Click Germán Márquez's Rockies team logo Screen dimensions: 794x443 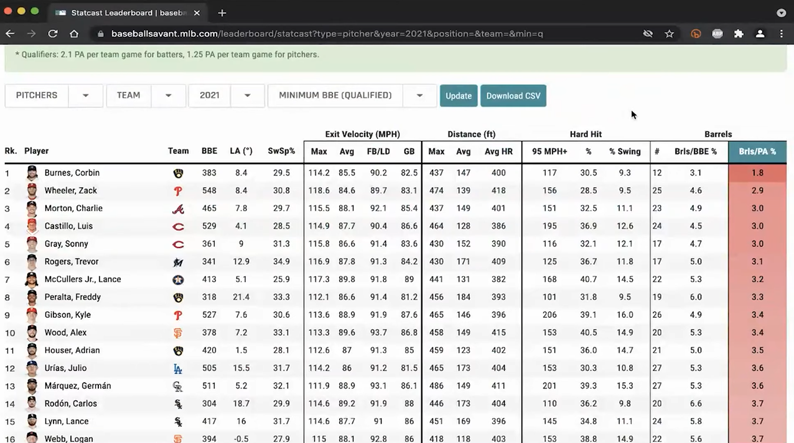pos(178,386)
